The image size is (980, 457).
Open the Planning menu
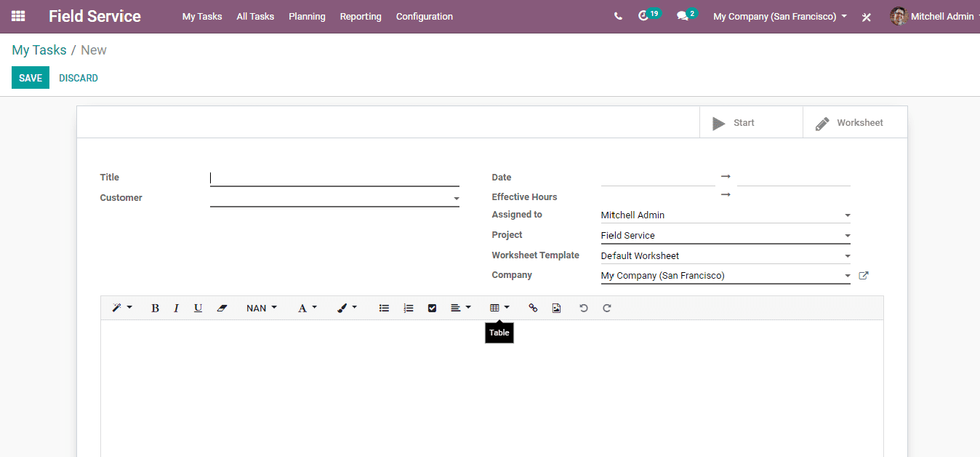point(307,16)
